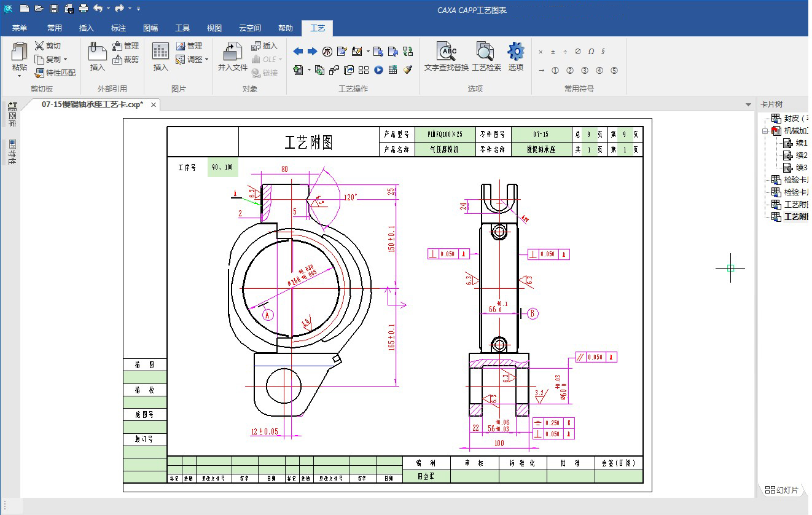
Task: Insert the Ω symbol from 常用符号
Action: [x=591, y=52]
